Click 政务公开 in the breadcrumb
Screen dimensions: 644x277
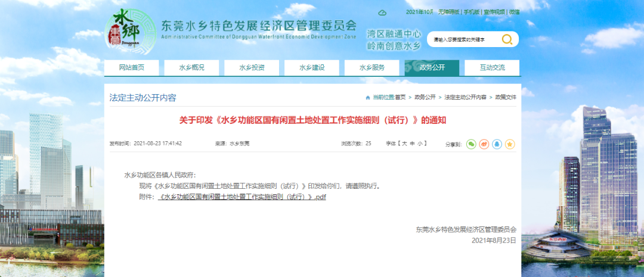(x=425, y=97)
